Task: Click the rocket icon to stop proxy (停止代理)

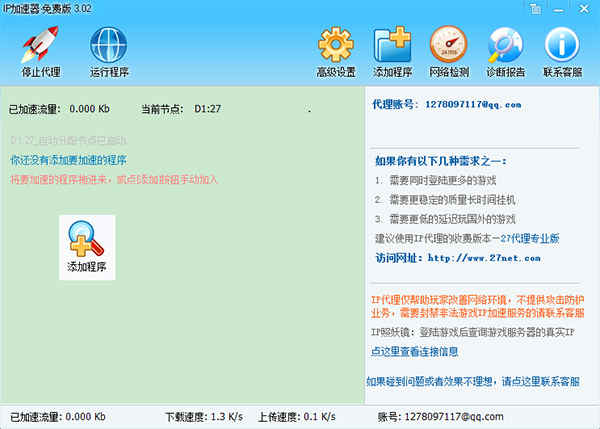Action: pos(40,51)
